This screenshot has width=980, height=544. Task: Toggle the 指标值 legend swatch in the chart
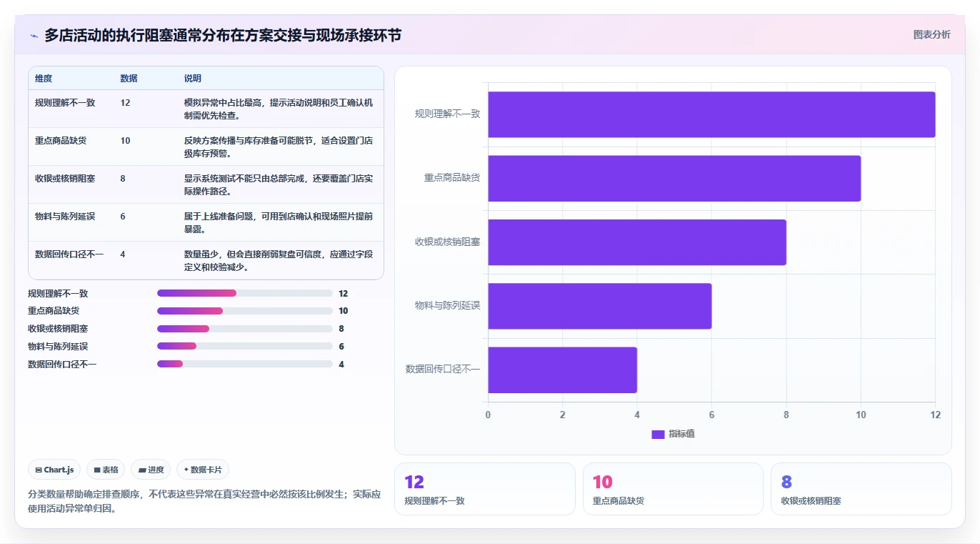(x=659, y=435)
